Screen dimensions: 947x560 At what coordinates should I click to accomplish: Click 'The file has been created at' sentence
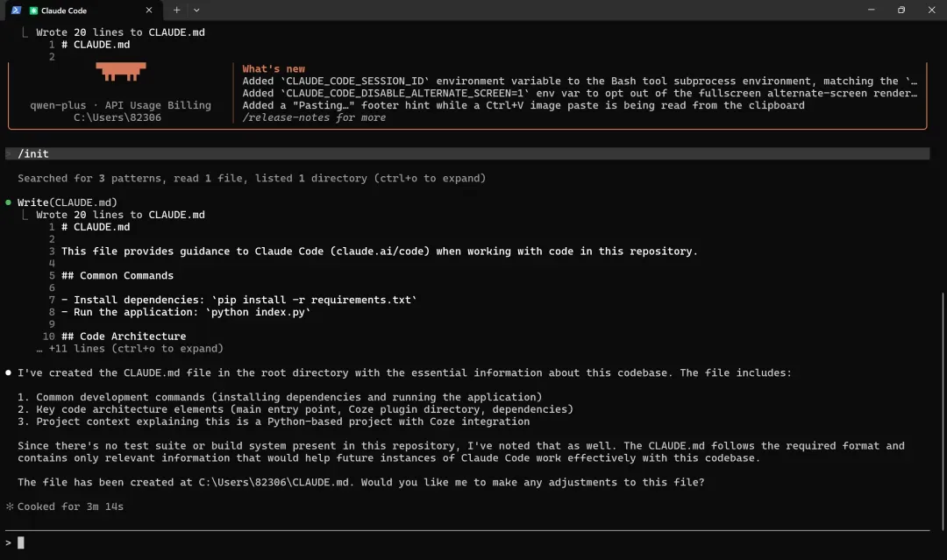pos(361,482)
